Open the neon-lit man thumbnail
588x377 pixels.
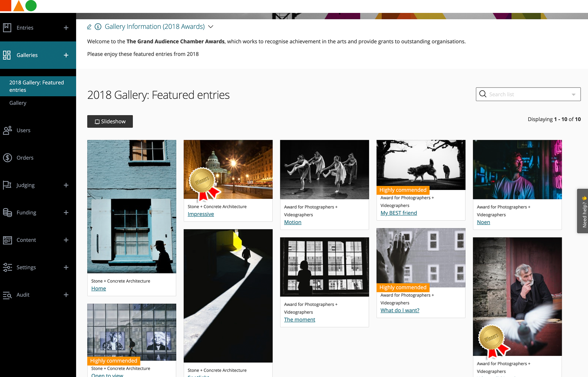click(x=517, y=169)
